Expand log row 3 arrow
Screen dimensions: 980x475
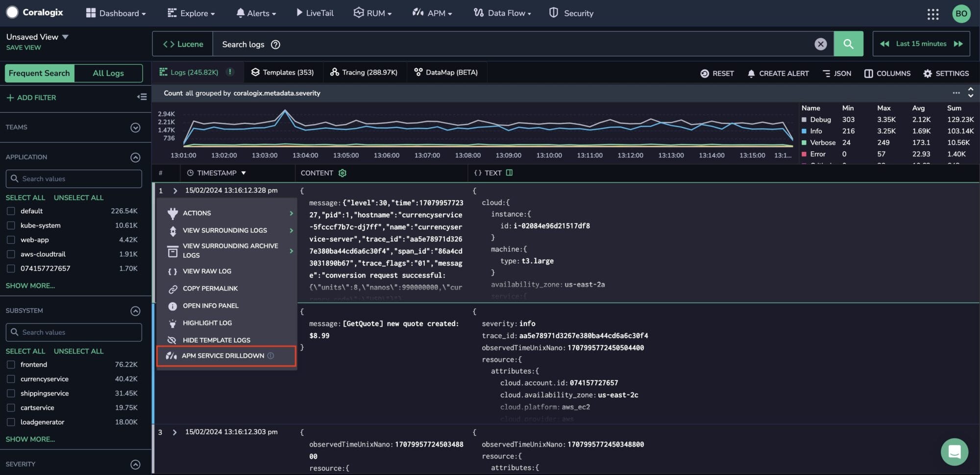click(x=174, y=432)
